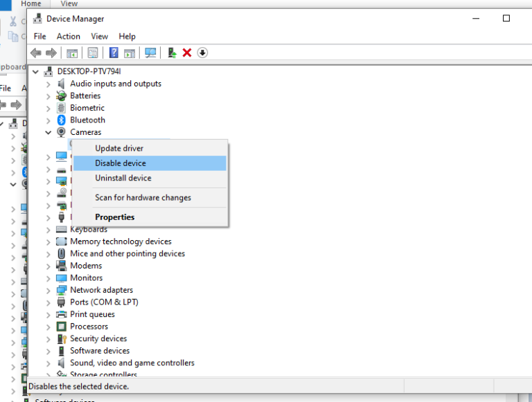The height and width of the screenshot is (402, 532).
Task: Click the Keyboards category icon
Action: pyautogui.click(x=61, y=230)
